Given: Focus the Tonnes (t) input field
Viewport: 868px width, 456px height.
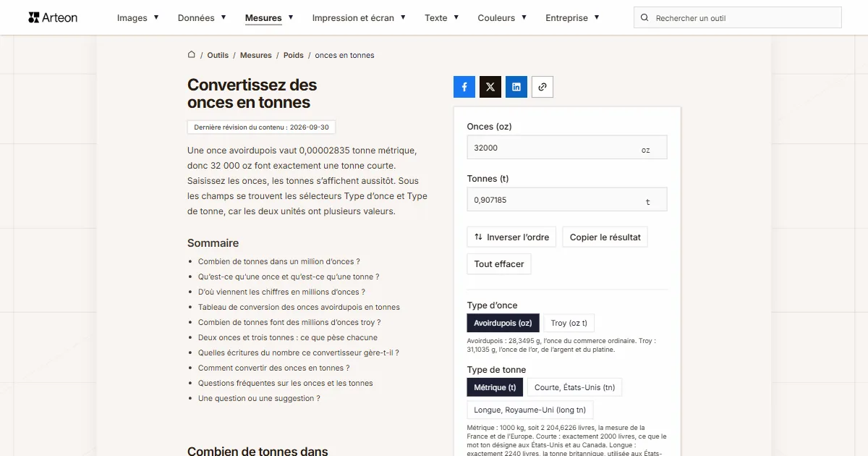Looking at the screenshot, I should [567, 200].
